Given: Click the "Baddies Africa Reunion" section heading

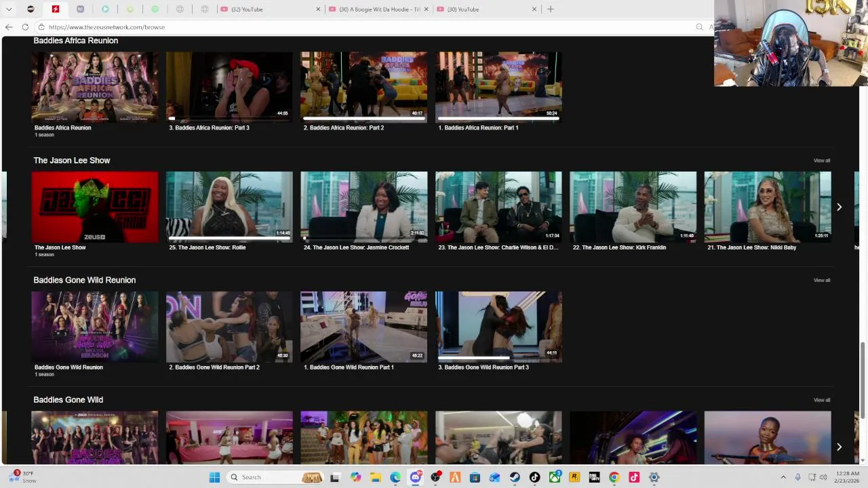Looking at the screenshot, I should click(x=75, y=41).
